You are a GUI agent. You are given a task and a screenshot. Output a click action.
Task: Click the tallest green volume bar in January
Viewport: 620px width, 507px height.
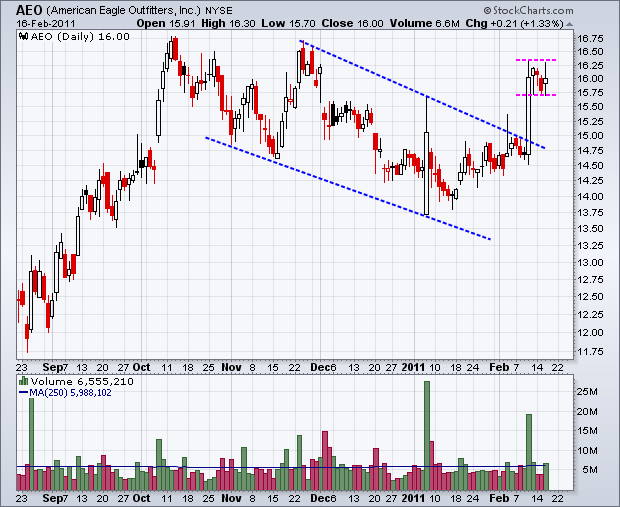[427, 435]
